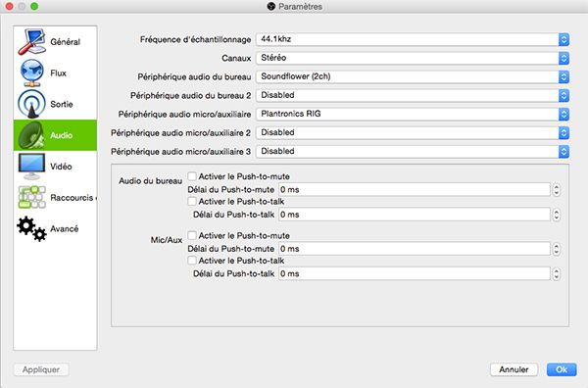Screen dimensions: 588x388
Task: Expand the Soundflower (2ch) device dropdown
Action: pyautogui.click(x=413, y=76)
